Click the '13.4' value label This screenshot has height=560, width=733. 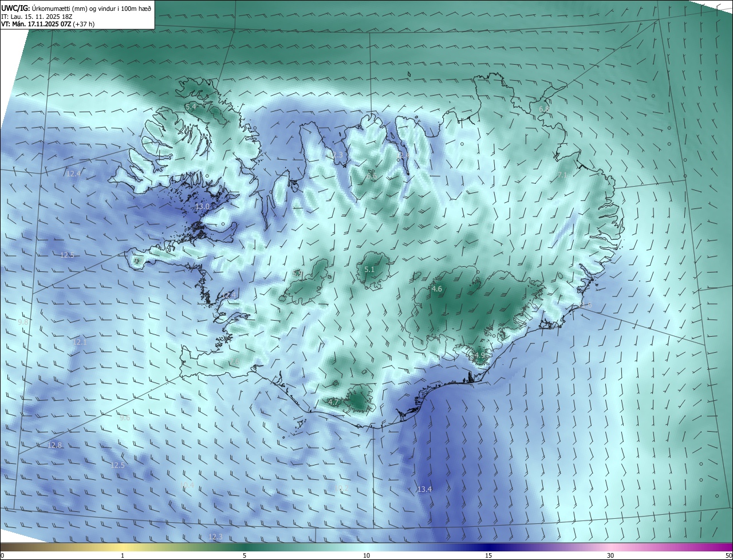pyautogui.click(x=424, y=489)
